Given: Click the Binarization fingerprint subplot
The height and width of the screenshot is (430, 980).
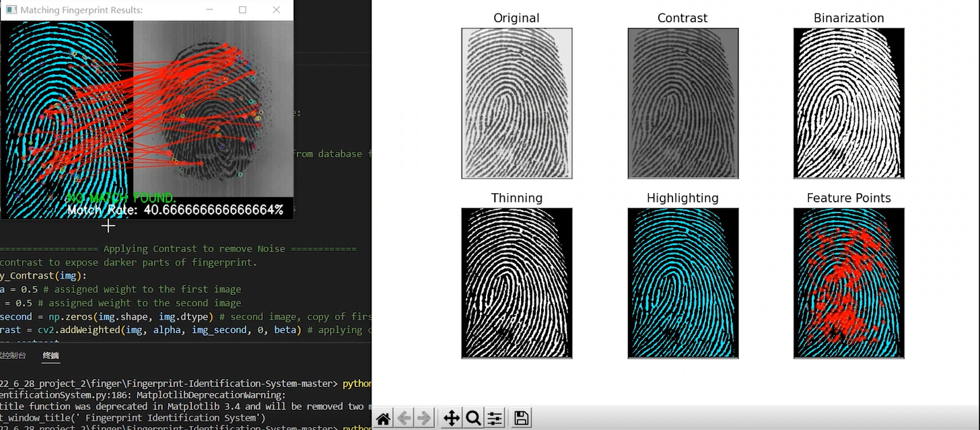Looking at the screenshot, I should [x=849, y=103].
